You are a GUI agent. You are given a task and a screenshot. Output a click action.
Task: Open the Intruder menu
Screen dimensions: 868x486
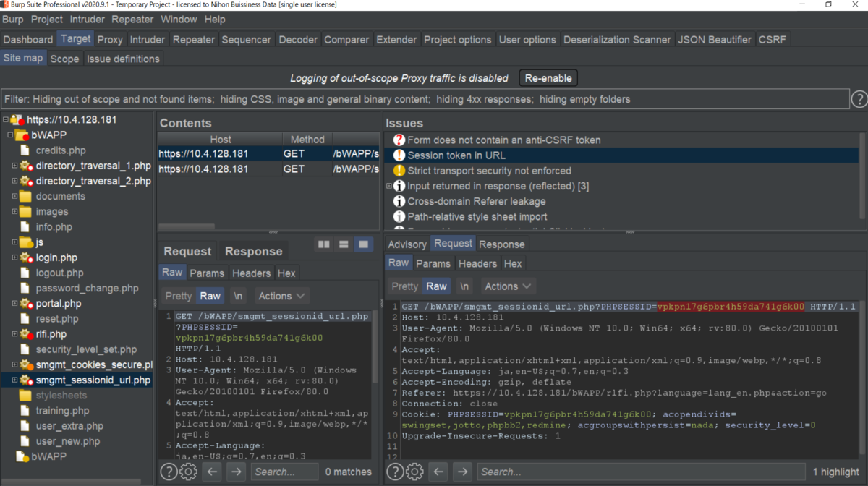point(88,20)
